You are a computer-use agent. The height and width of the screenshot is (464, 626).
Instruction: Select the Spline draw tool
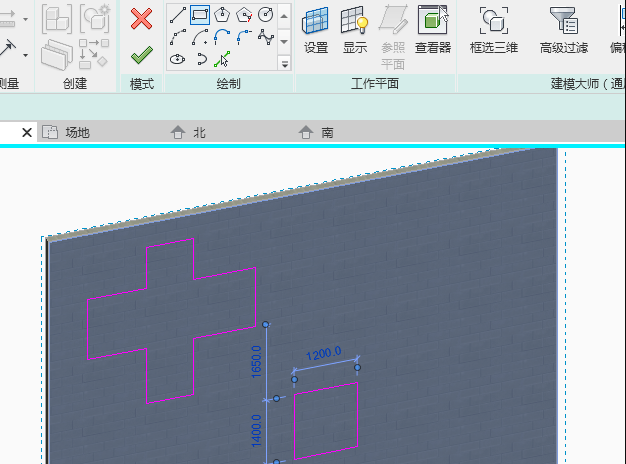(x=265, y=37)
